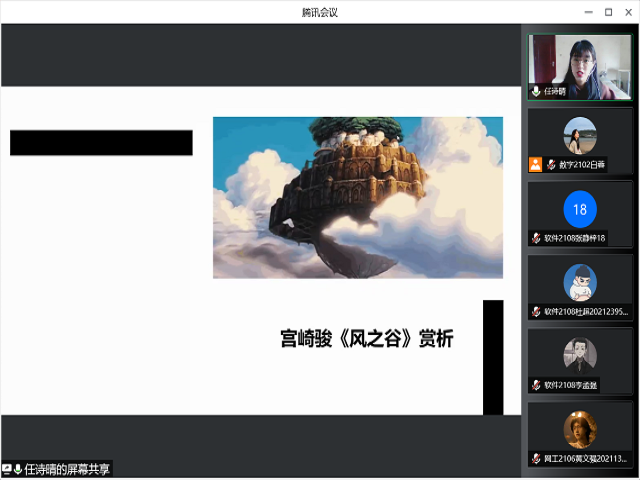Click the beach photo avatar of 数字2102白蒂

click(580, 136)
